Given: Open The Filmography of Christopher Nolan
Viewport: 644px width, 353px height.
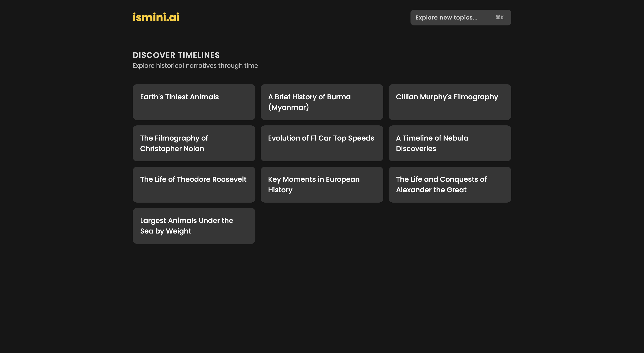Looking at the screenshot, I should click(x=194, y=143).
